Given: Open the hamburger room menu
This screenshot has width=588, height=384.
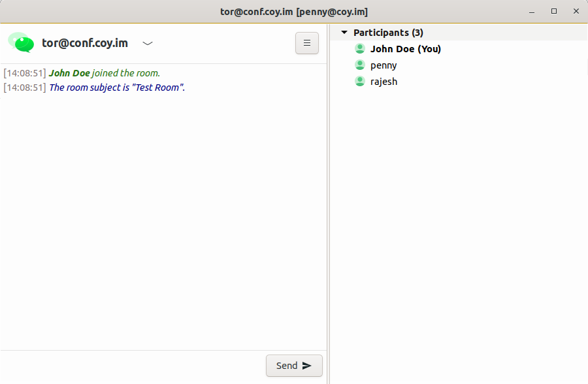Looking at the screenshot, I should click(x=307, y=43).
